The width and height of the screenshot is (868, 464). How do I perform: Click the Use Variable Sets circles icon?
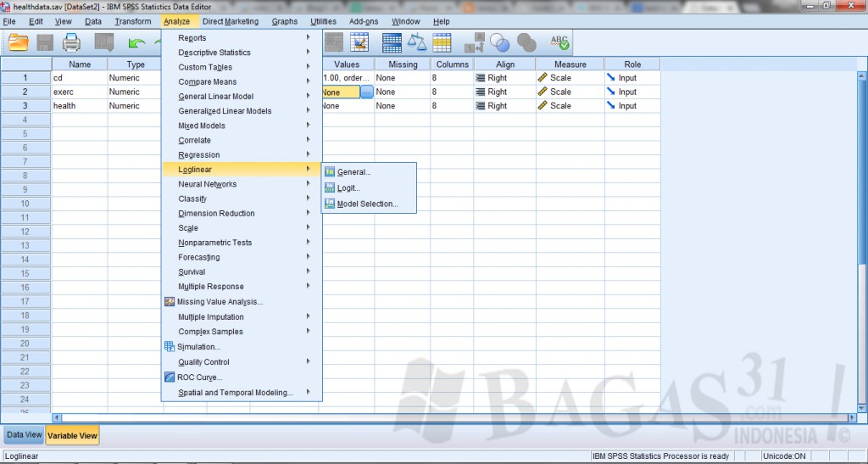[500, 42]
